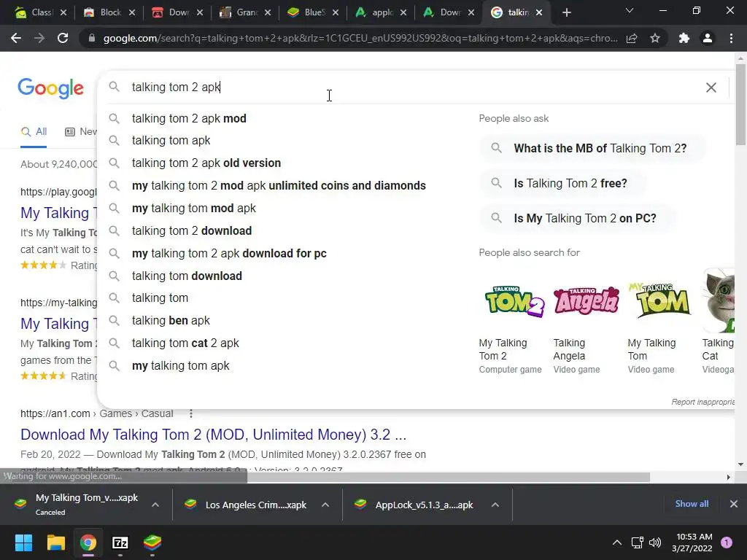Click Report inappropriate predictions link
The image size is (747, 560).
coord(703,402)
